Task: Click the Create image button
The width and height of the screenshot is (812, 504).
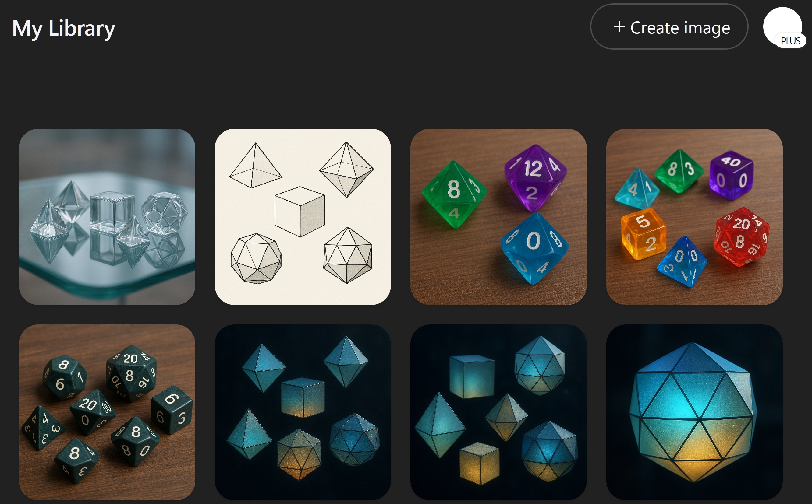Action: coord(669,27)
